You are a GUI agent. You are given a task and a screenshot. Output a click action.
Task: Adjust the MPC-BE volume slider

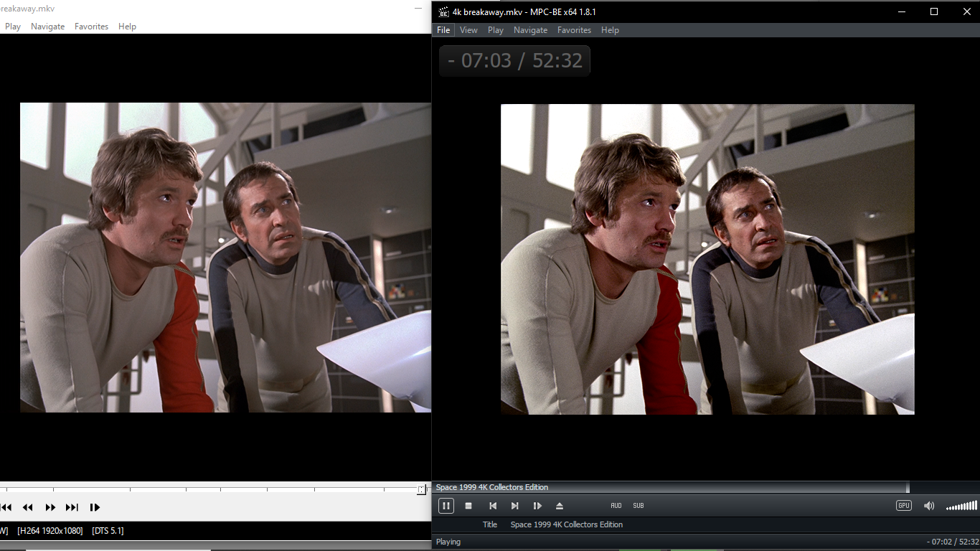click(x=961, y=506)
